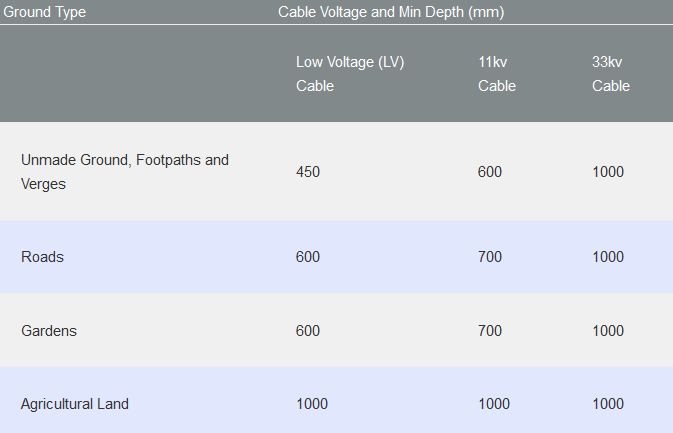Click the 33kv depth value for Gardens

[608, 331]
